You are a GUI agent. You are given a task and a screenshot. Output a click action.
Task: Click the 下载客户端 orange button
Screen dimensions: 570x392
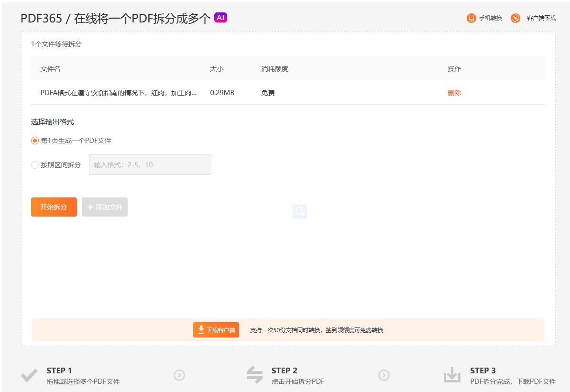pyautogui.click(x=216, y=330)
